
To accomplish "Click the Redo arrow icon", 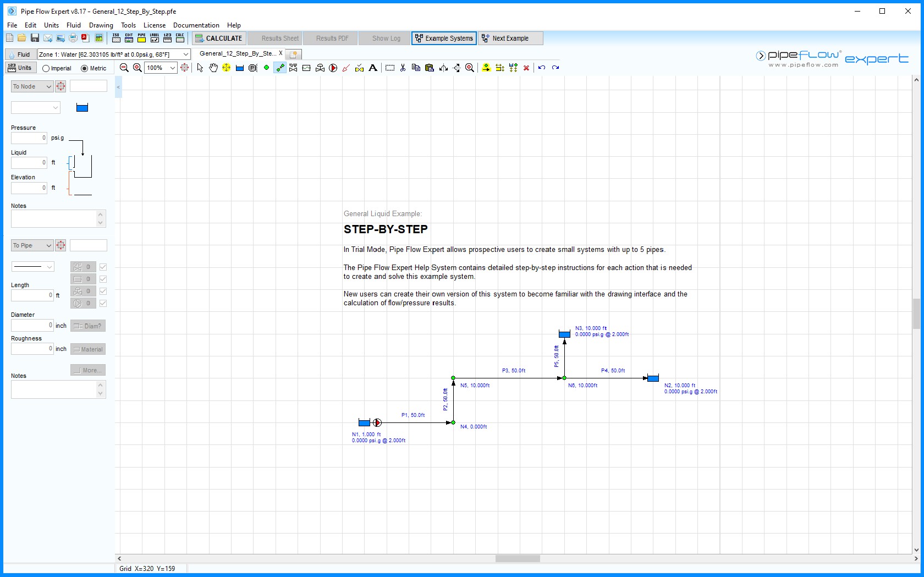I will 555,68.
